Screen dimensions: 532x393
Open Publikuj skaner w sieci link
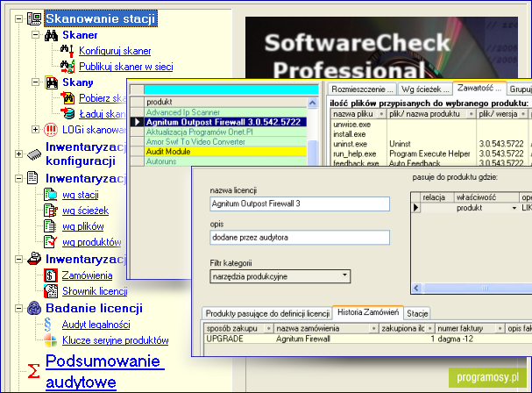[x=126, y=67]
